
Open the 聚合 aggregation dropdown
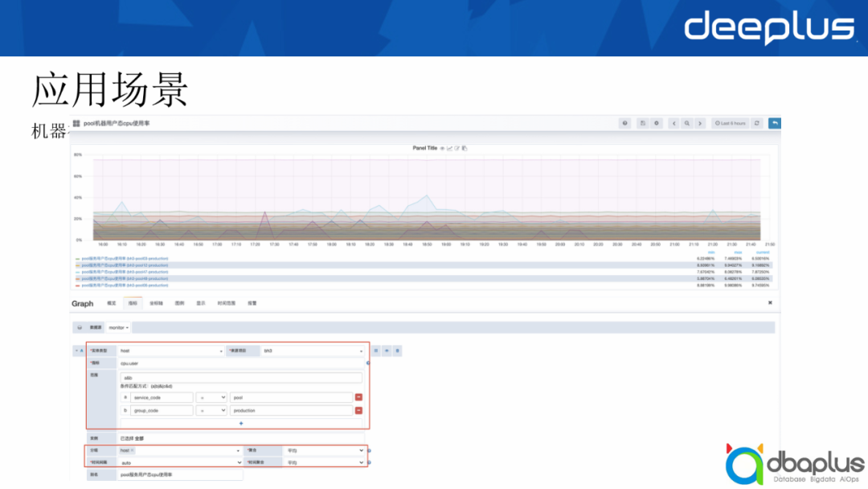(x=325, y=450)
